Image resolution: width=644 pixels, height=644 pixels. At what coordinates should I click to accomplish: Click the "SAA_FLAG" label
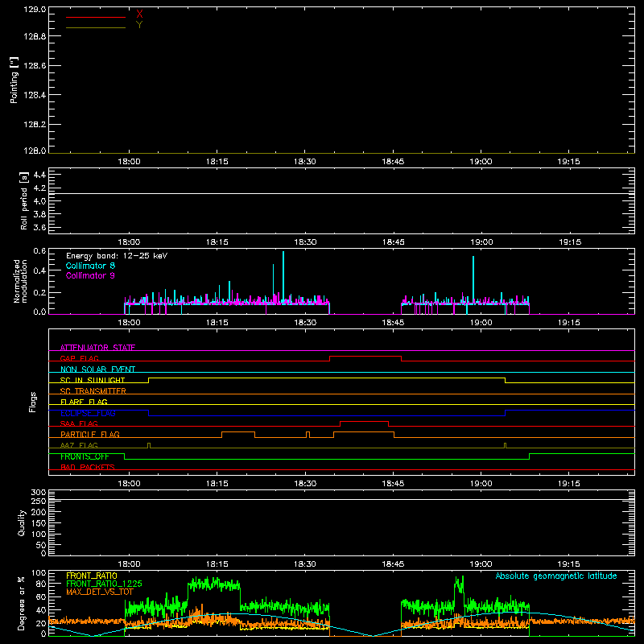(x=79, y=423)
